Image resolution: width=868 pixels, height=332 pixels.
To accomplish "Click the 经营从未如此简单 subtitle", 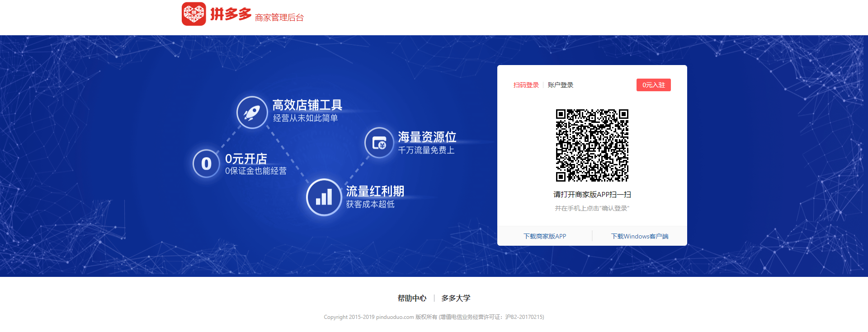I will coord(306,118).
